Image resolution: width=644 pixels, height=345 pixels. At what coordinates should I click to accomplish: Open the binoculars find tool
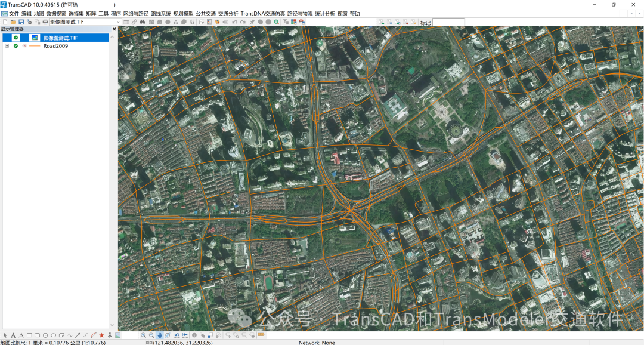tap(142, 22)
